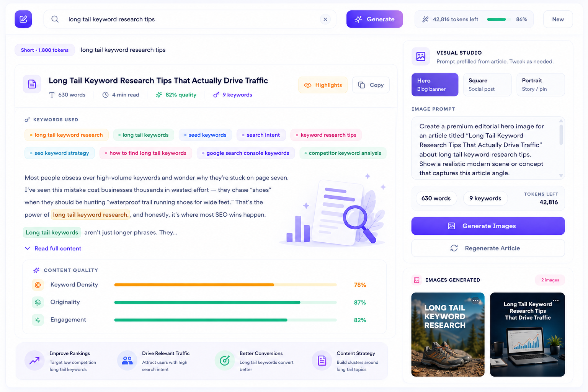Toggle the 'competitor keyword analysis' chip
The width and height of the screenshot is (588, 392).
click(x=343, y=153)
